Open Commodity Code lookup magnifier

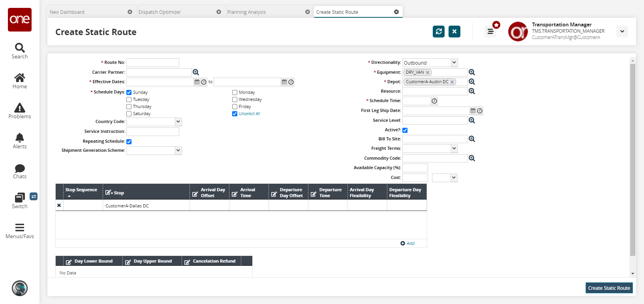(472, 158)
